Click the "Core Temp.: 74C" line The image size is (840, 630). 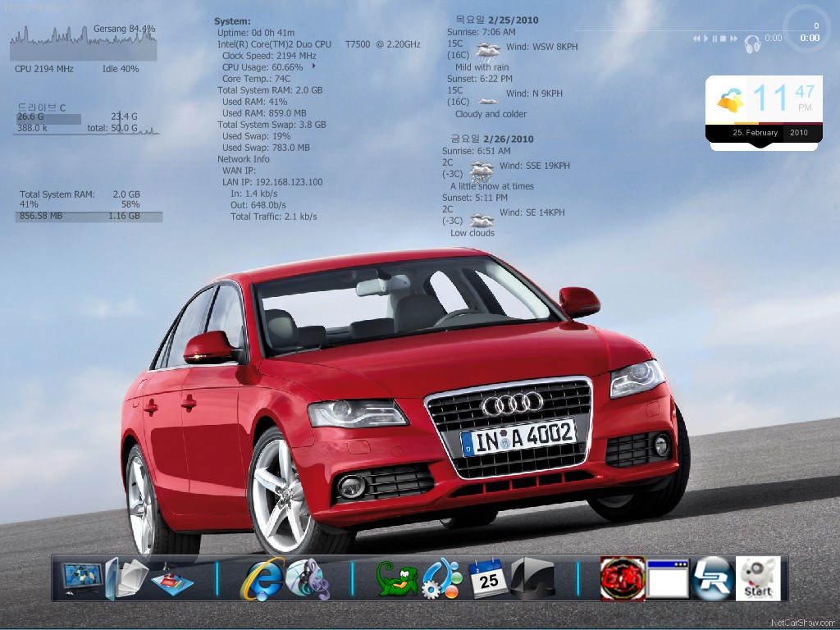256,79
